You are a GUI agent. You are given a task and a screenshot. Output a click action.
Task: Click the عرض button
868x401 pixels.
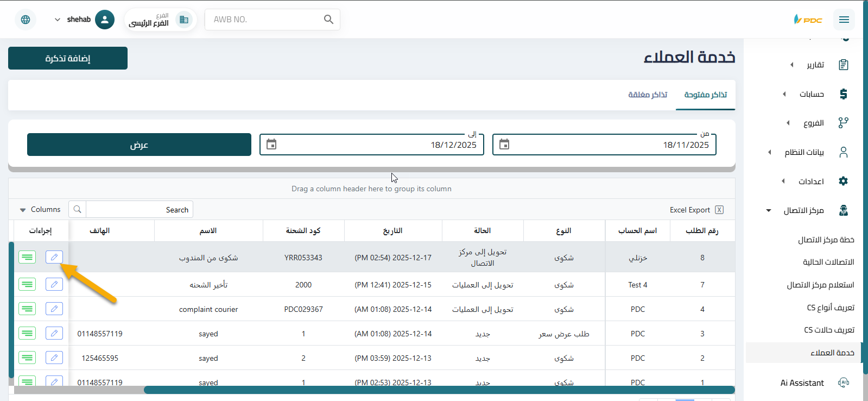tap(139, 145)
